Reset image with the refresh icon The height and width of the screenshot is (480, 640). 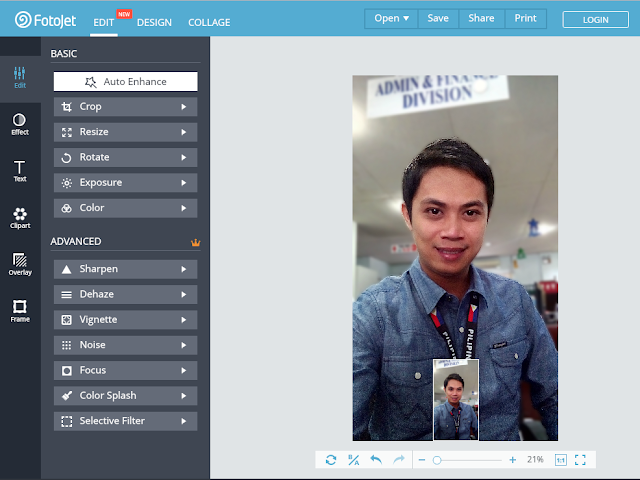point(331,460)
